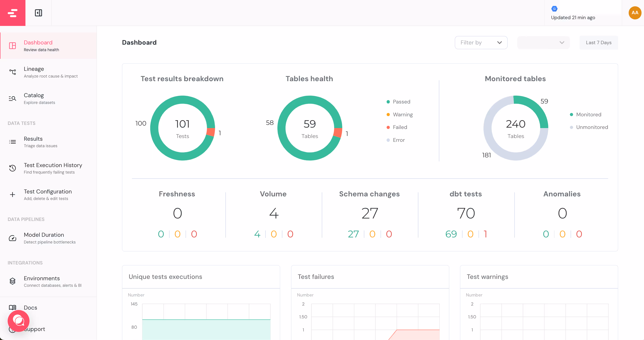Collapse the left sidebar
The image size is (644, 340).
(x=39, y=13)
